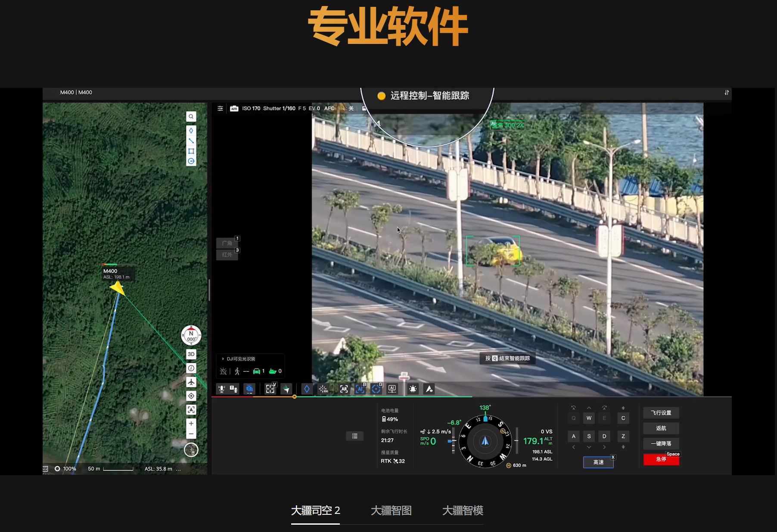This screenshot has width=777, height=532.
Task: Select the map line drawing tool
Action: [191, 141]
